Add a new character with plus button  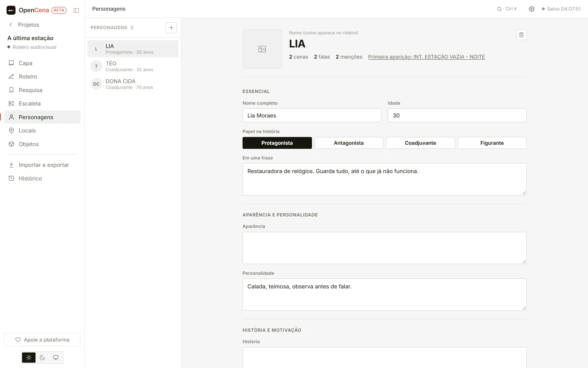(x=171, y=28)
